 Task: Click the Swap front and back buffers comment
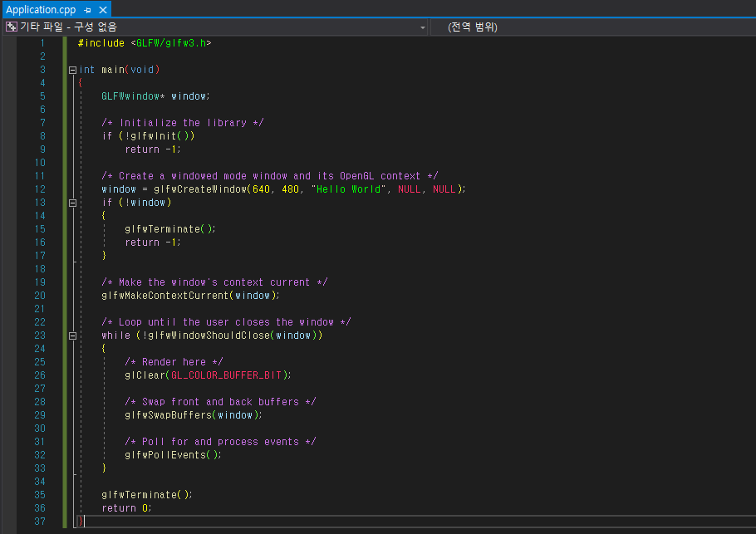point(220,403)
